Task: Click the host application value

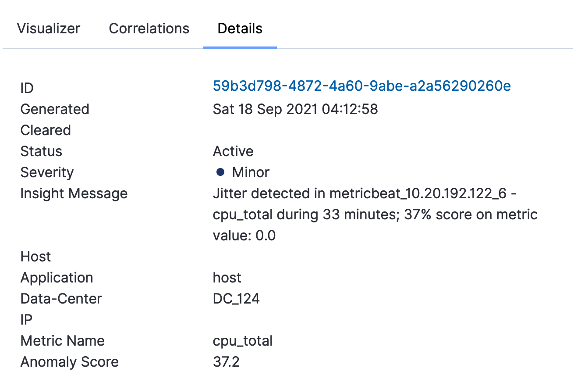Action: [x=227, y=278]
